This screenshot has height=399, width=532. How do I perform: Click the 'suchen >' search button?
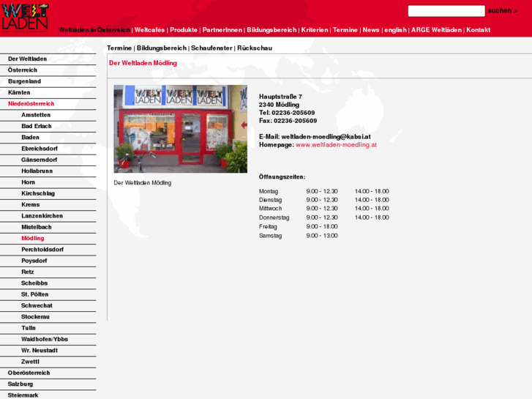tap(503, 10)
